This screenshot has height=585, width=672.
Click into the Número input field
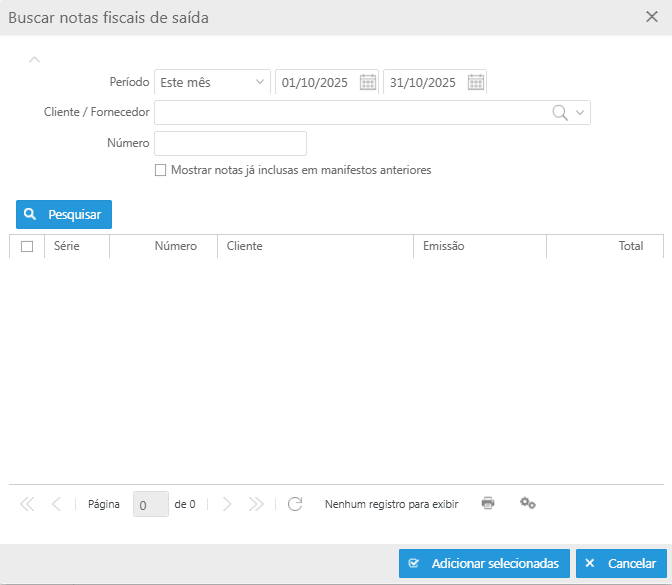click(230, 143)
